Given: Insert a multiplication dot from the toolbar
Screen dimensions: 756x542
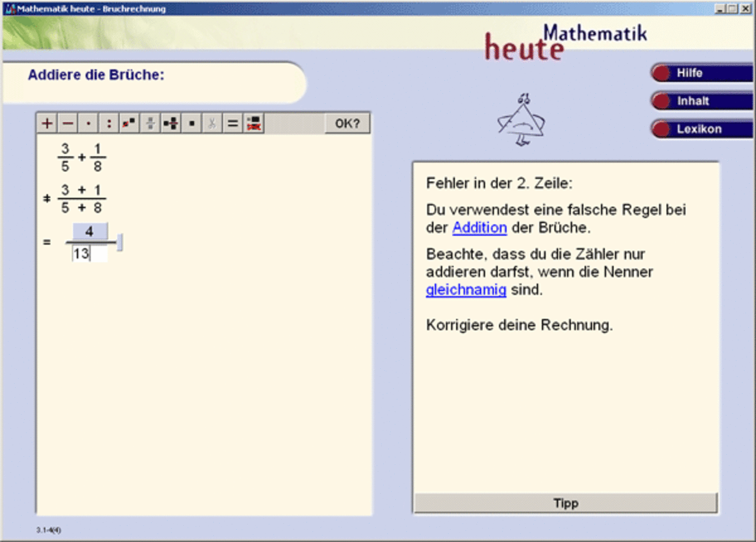Looking at the screenshot, I should click(x=89, y=123).
